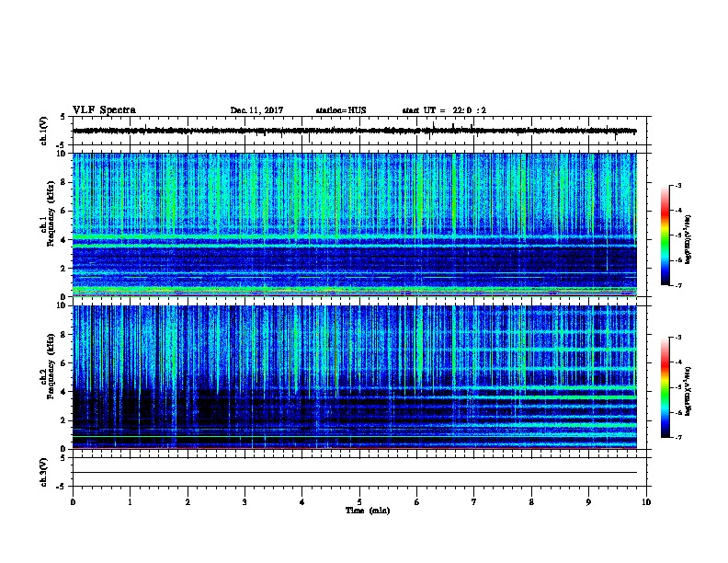
Task: Click the "ch.3(V)" axis label
Action: point(43,472)
